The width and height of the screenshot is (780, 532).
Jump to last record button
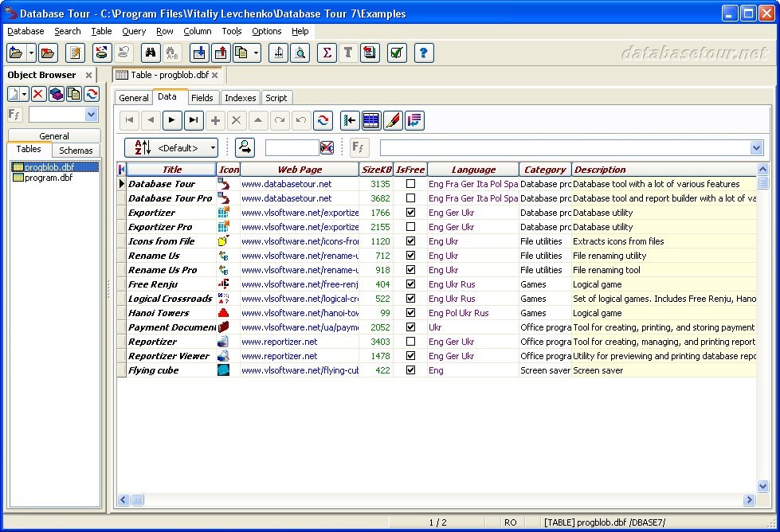[x=194, y=120]
